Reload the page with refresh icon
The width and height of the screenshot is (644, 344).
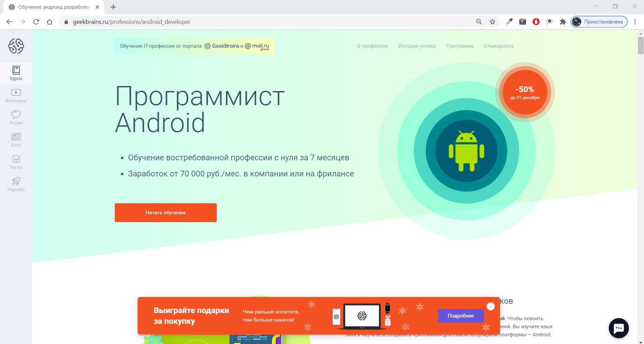(36, 22)
